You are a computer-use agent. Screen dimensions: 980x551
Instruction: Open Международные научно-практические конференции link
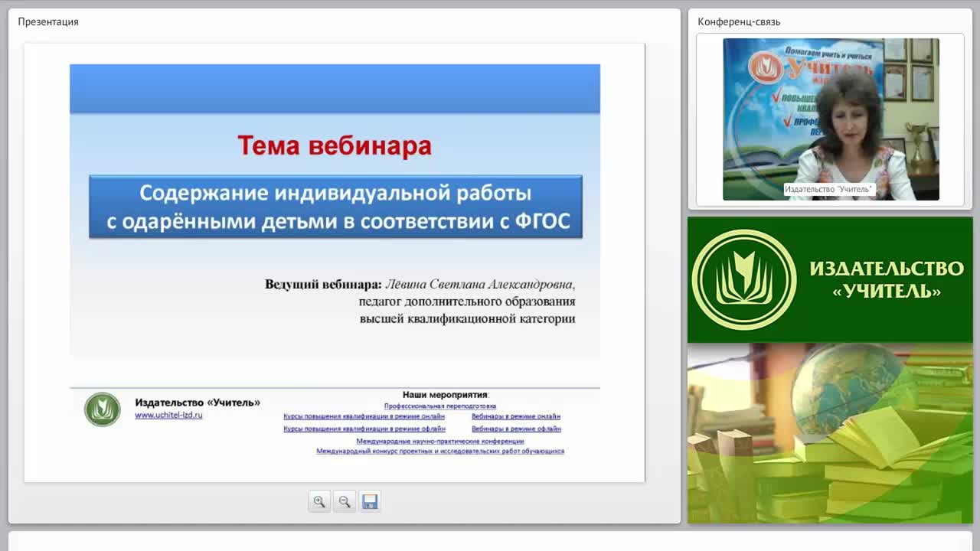pyautogui.click(x=440, y=441)
